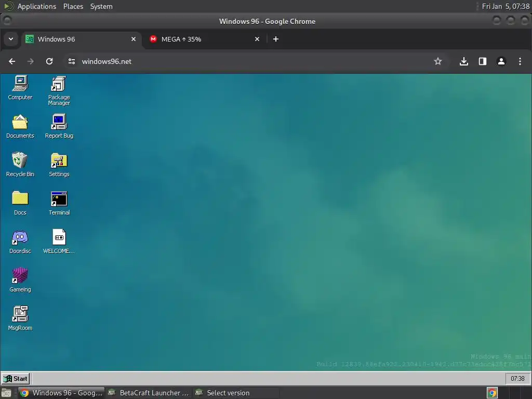The image size is (532, 399).
Task: Click the date and time in top panel
Action: [506, 6]
